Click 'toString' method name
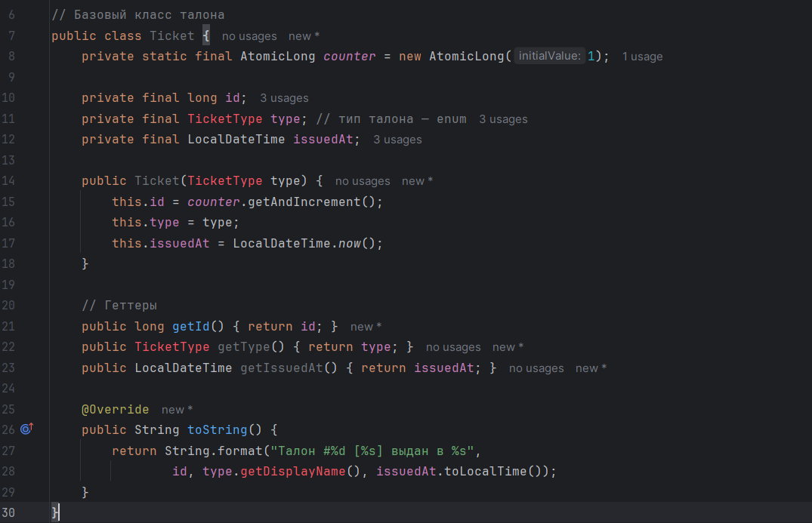Viewport: 812px width, 523px height. [x=218, y=430]
